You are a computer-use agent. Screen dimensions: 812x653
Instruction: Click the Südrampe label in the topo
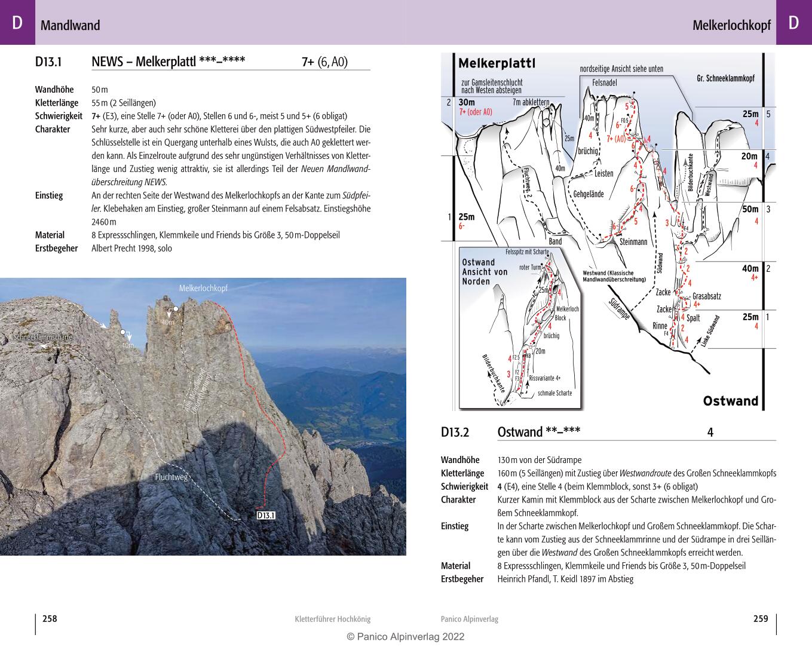(x=619, y=308)
